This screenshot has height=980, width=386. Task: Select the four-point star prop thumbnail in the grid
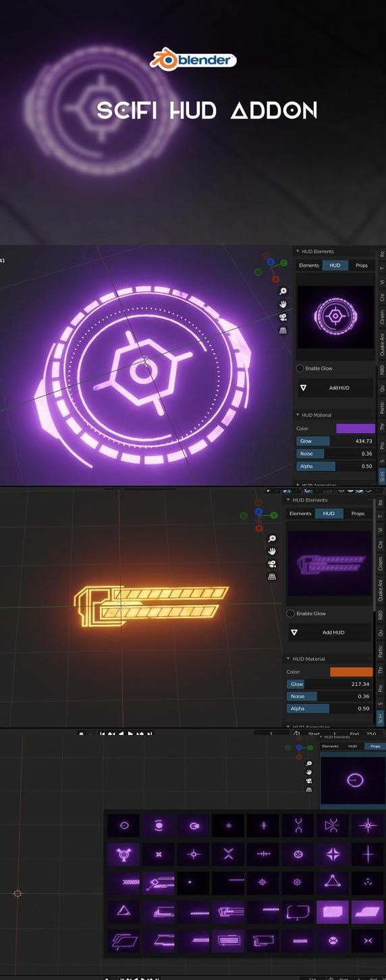click(x=333, y=854)
